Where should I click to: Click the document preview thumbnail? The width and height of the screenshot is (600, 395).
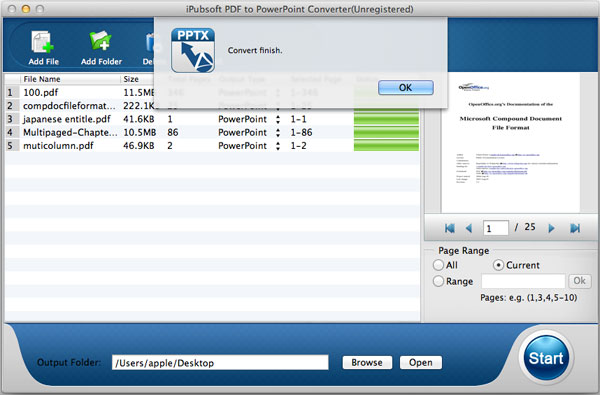pos(510,142)
